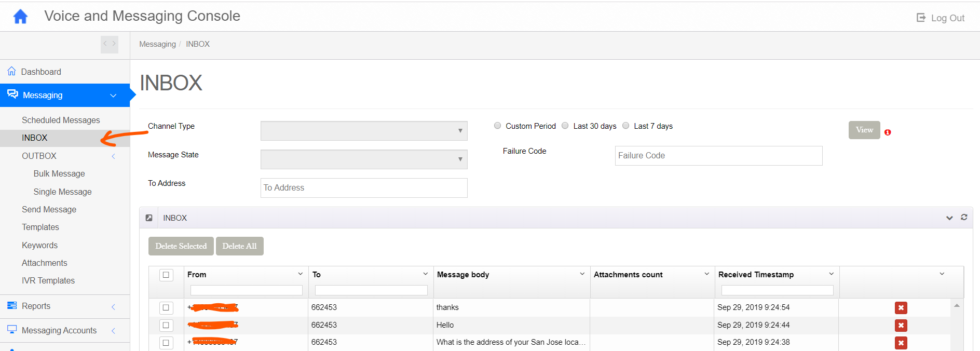The height and width of the screenshot is (351, 980).
Task: Click the blue home icon in header
Action: pyautogui.click(x=20, y=17)
